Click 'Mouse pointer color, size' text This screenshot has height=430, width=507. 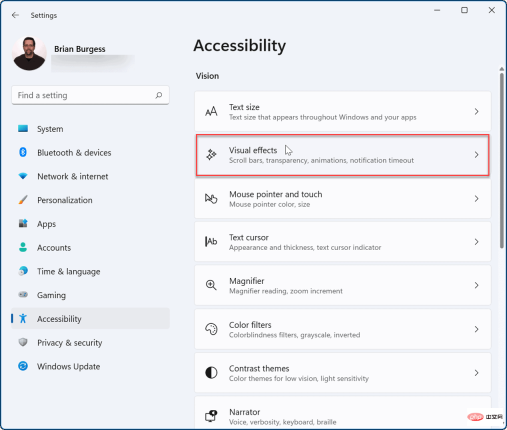(x=269, y=204)
